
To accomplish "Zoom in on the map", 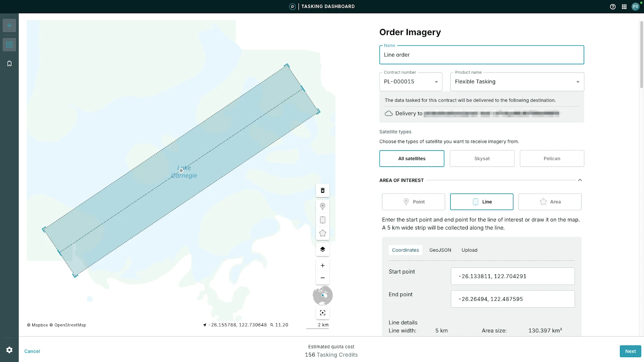I will (x=322, y=265).
